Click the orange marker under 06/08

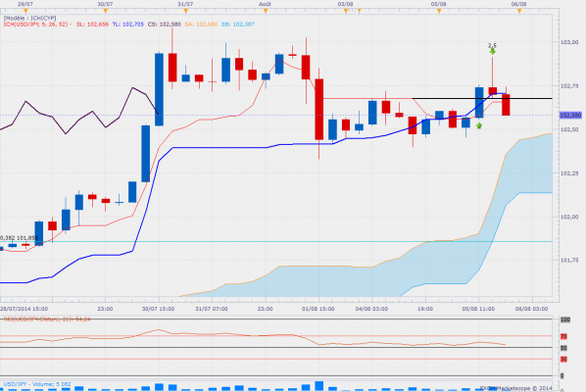click(x=519, y=11)
